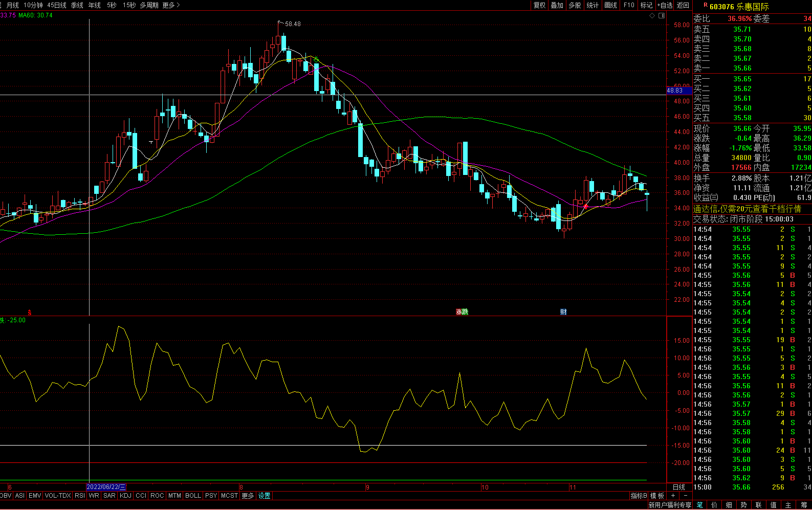The width and height of the screenshot is (812, 510).
Task: Select the VOL-TDX indicator tab
Action: tap(58, 496)
